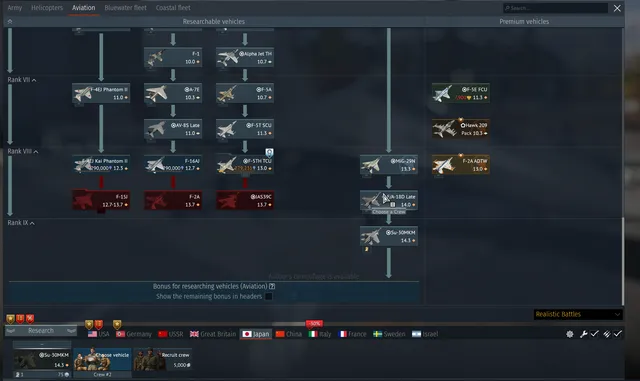
Task: Select the F-5A aircraft card
Action: [x=245, y=93]
